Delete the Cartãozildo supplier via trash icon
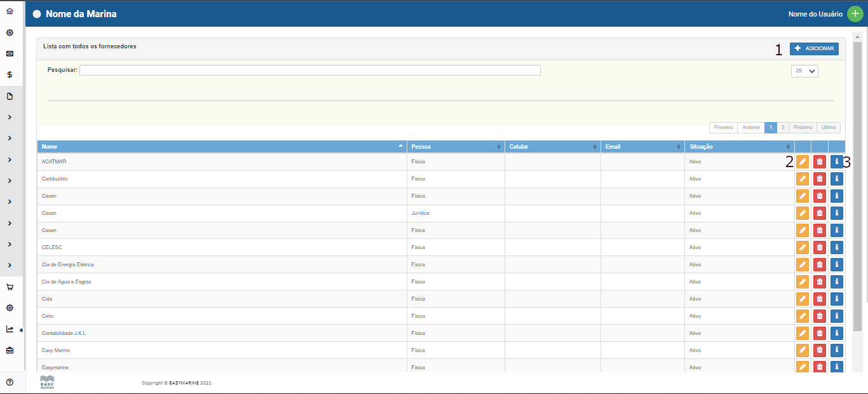Image resolution: width=868 pixels, height=394 pixels. coord(820,179)
